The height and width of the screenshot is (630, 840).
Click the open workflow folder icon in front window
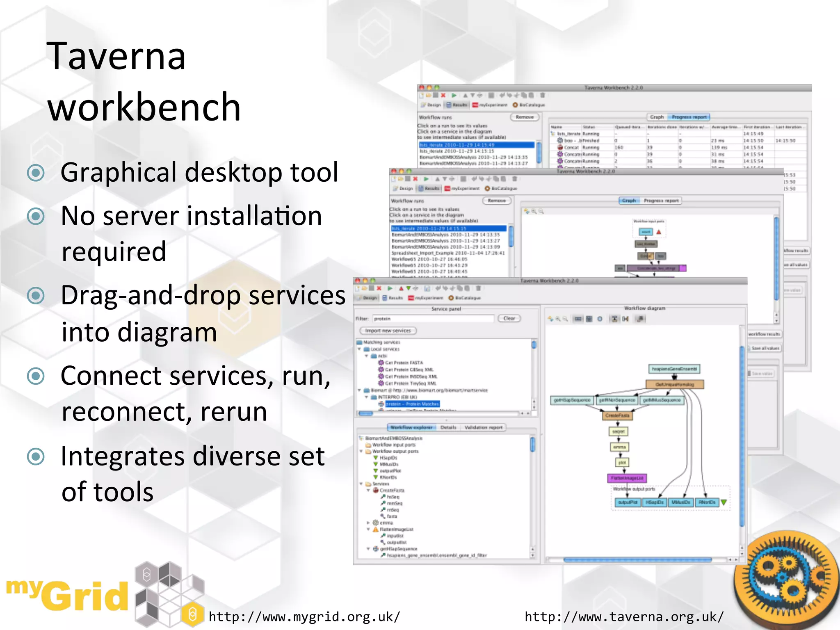[364, 288]
